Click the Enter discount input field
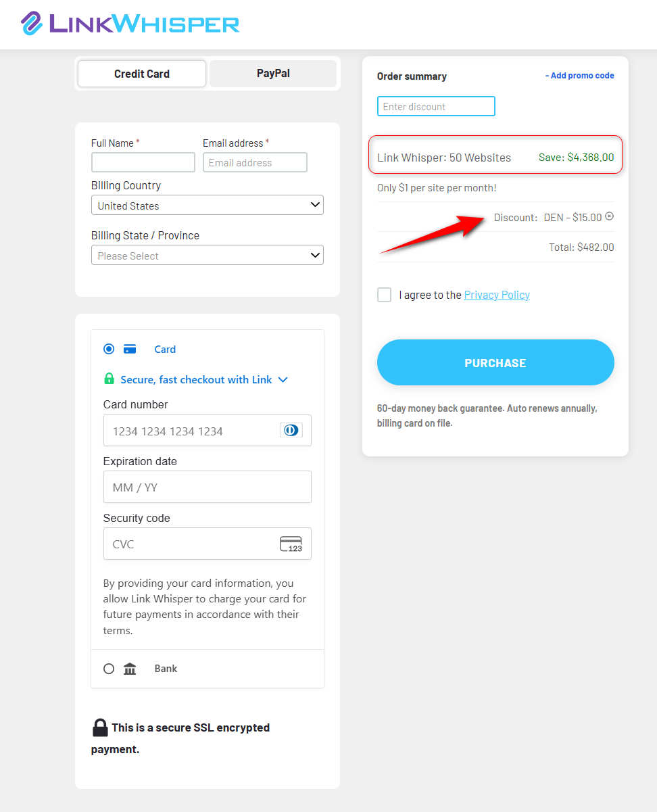 (x=435, y=106)
